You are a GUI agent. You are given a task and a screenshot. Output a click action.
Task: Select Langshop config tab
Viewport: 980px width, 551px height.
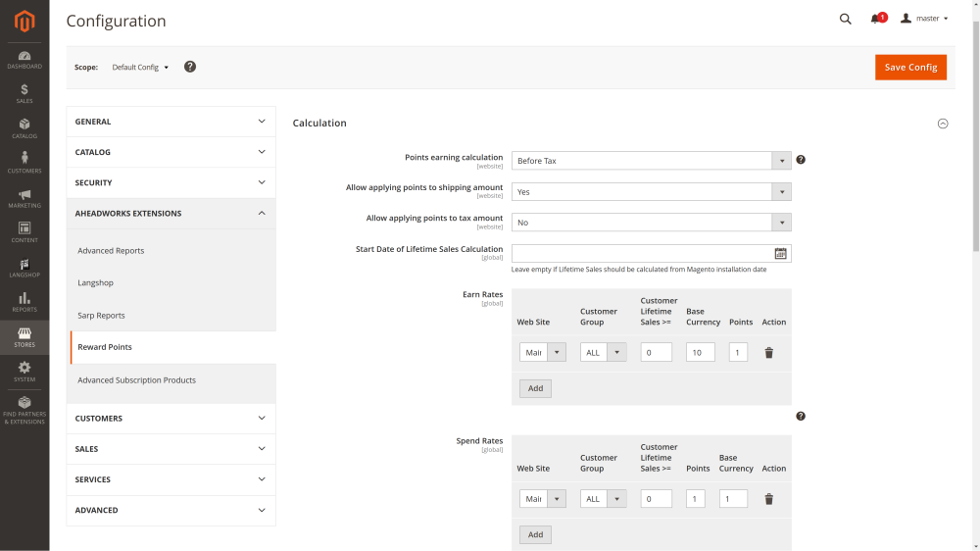[96, 282]
